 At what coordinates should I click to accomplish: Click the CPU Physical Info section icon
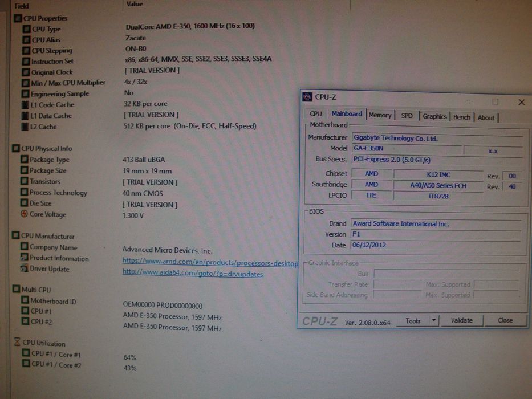coord(16,148)
